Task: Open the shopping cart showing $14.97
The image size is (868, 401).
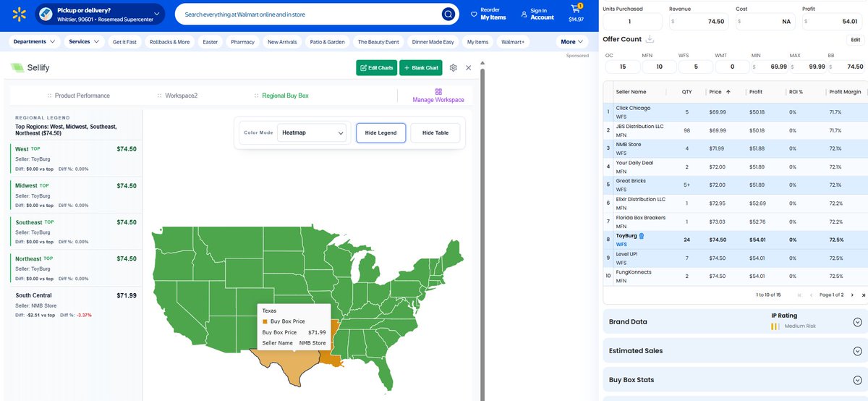Action: click(x=576, y=13)
